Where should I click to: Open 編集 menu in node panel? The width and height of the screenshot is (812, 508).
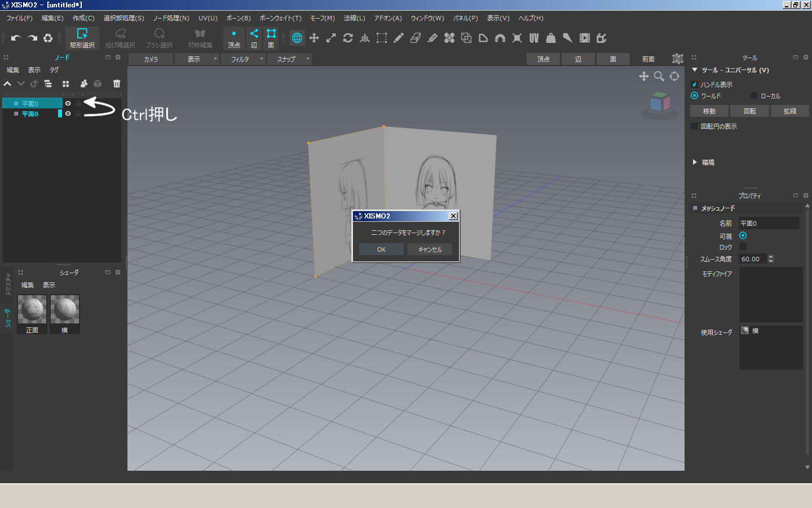13,70
